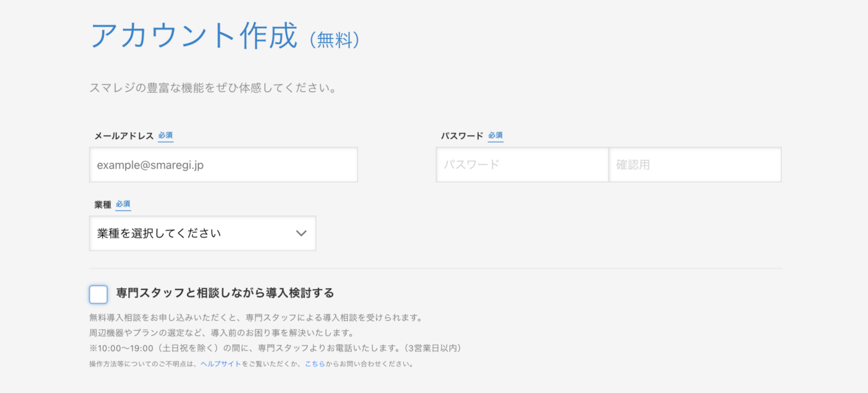Click the email address input field
Screen dimensions: 868x393
point(224,164)
